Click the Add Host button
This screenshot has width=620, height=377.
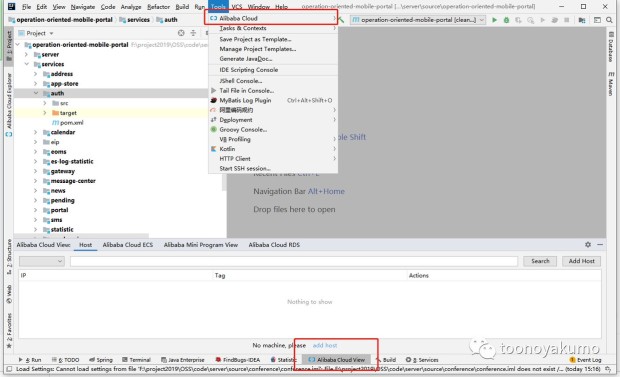[x=581, y=261]
